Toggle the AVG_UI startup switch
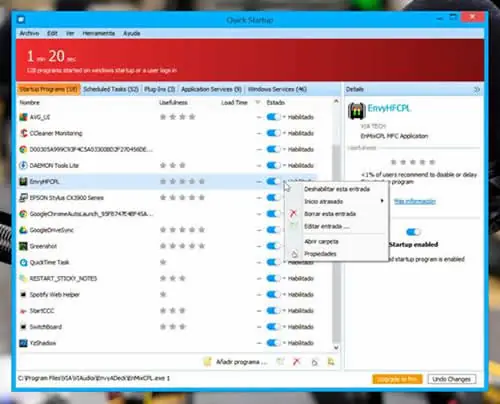This screenshot has width=500, height=404. [x=273, y=117]
